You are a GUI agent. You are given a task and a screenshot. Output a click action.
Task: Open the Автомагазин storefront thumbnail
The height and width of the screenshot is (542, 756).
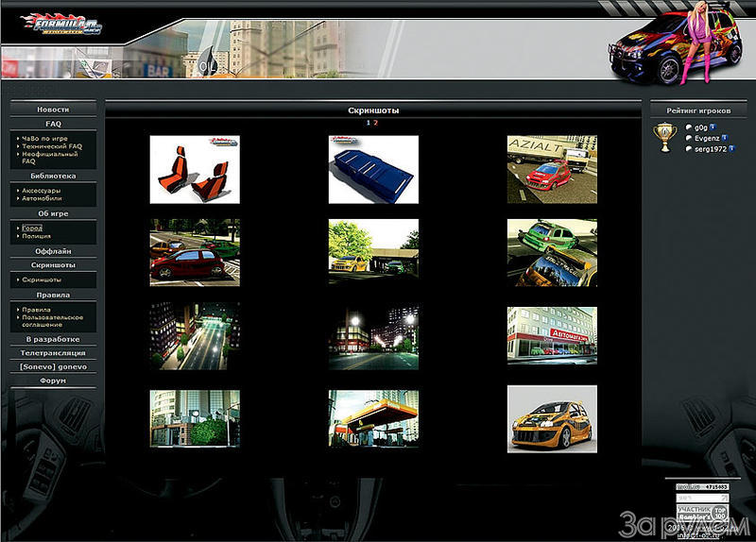coord(552,335)
